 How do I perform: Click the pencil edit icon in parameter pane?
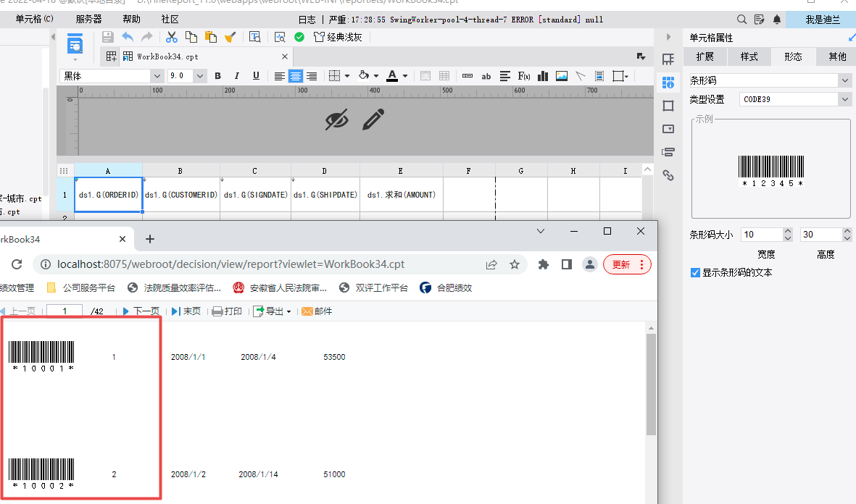pyautogui.click(x=373, y=119)
